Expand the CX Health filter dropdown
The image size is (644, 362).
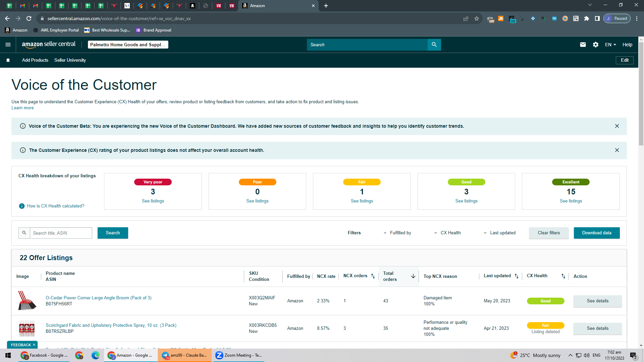(x=447, y=233)
